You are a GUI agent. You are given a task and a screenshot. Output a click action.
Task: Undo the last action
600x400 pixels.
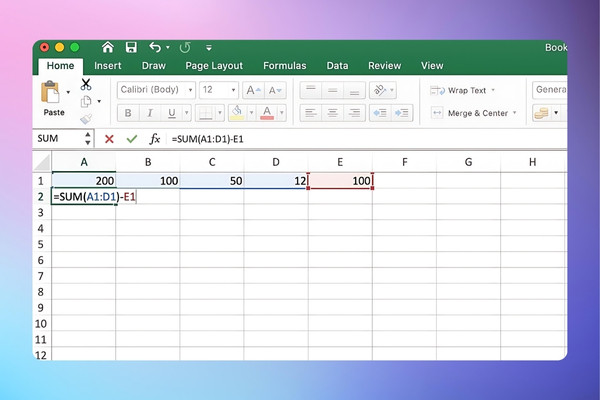[x=155, y=47]
